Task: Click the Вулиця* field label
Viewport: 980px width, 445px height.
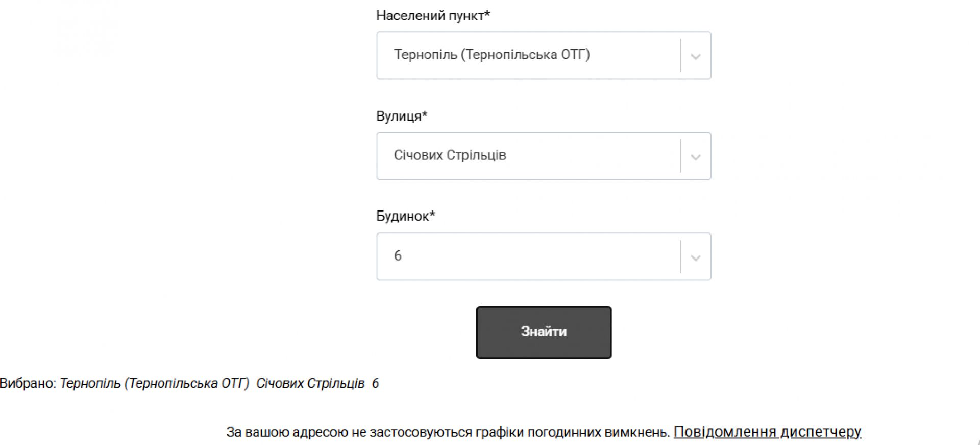Action: click(399, 116)
